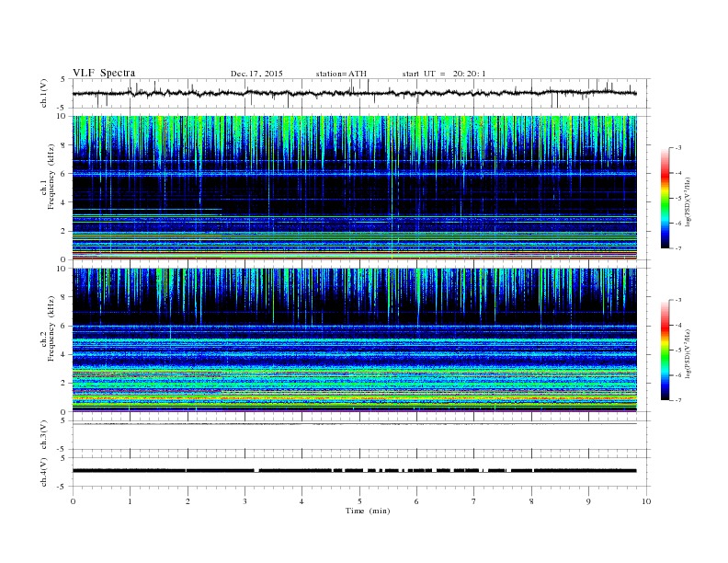Image resolution: width=728 pixels, height=563 pixels.
Task: Select the date text 'Dec. 17, 2015'
Action: [256, 74]
